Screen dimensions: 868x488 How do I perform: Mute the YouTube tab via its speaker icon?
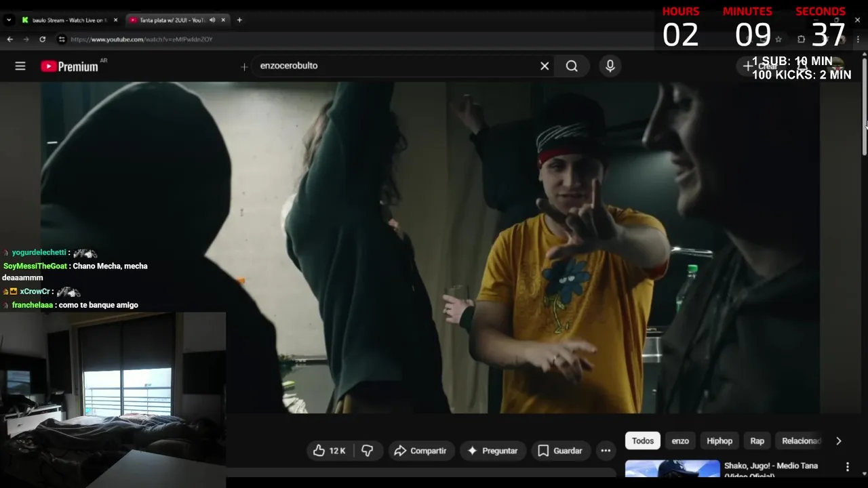213,20
